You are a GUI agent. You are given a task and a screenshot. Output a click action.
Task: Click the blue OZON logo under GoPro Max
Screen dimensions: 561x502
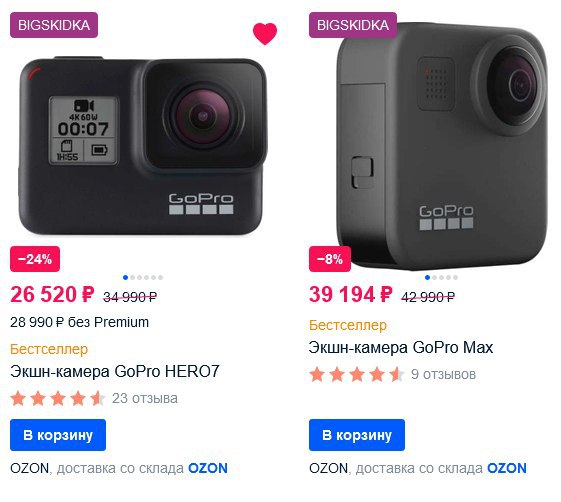507,468
